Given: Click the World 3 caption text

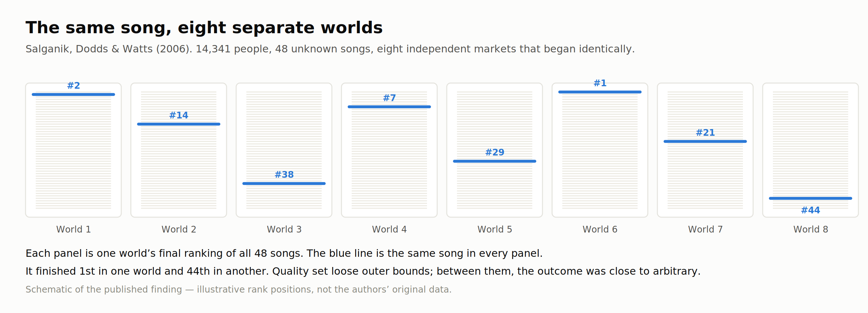Looking at the screenshot, I should pos(284,229).
